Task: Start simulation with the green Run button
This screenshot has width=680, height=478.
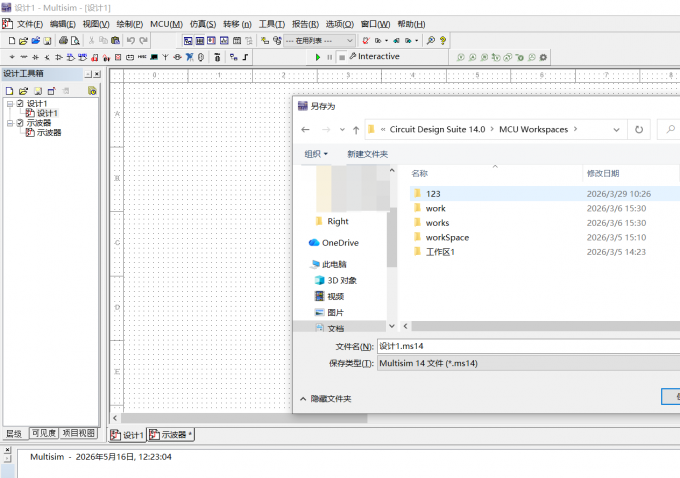Action: 318,57
